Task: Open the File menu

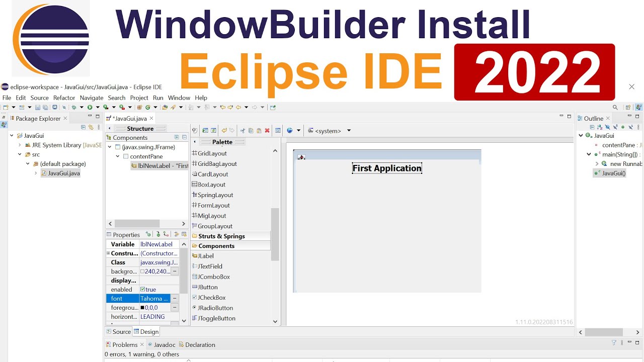Action: (7, 98)
